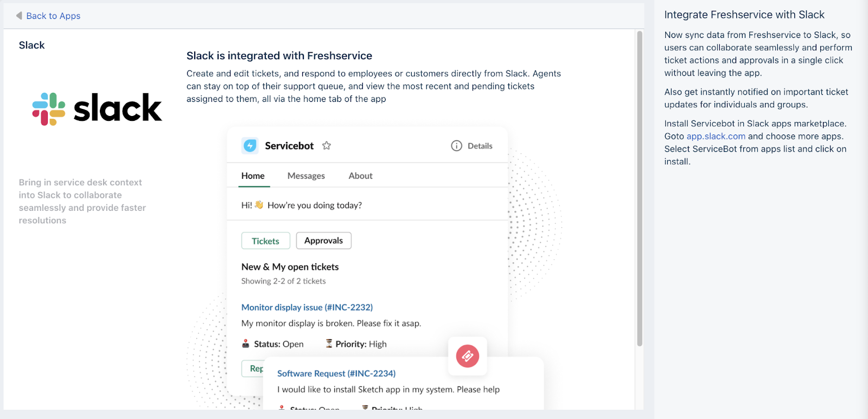Click the waving hand emoji

tap(259, 205)
